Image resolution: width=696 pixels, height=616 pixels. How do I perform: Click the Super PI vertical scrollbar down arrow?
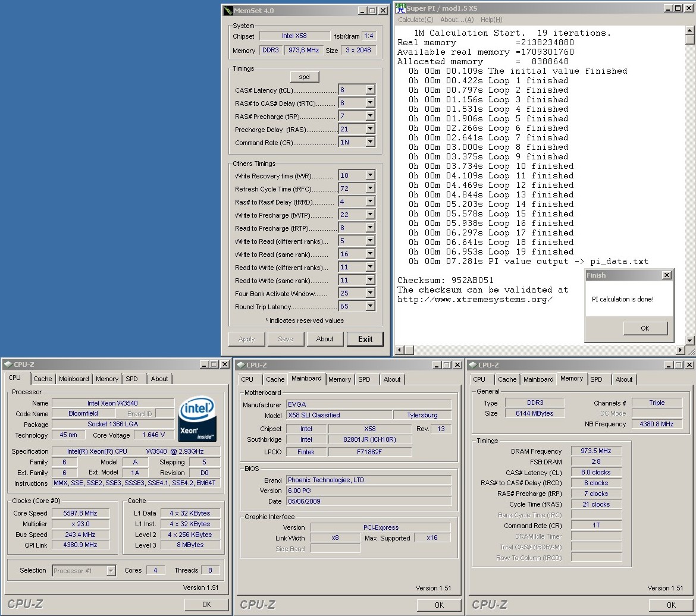690,340
